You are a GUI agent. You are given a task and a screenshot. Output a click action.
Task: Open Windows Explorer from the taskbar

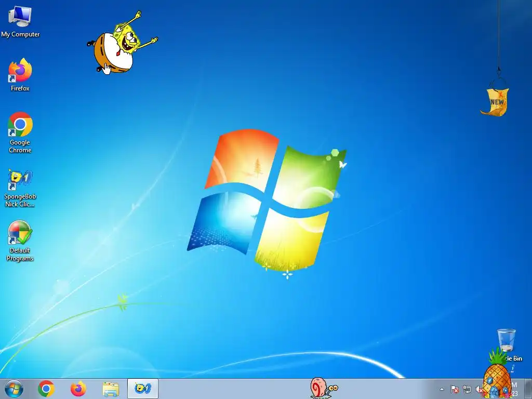click(x=111, y=389)
